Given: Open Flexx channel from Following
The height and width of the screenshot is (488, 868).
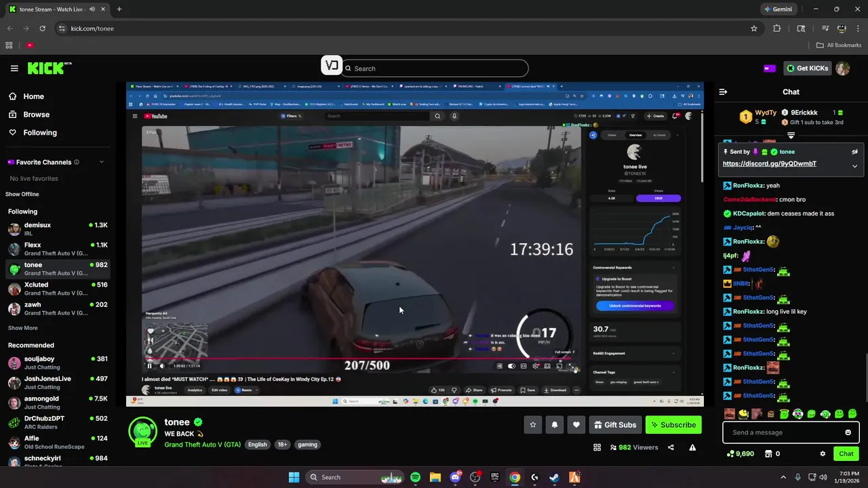Looking at the screenshot, I should click(x=57, y=249).
